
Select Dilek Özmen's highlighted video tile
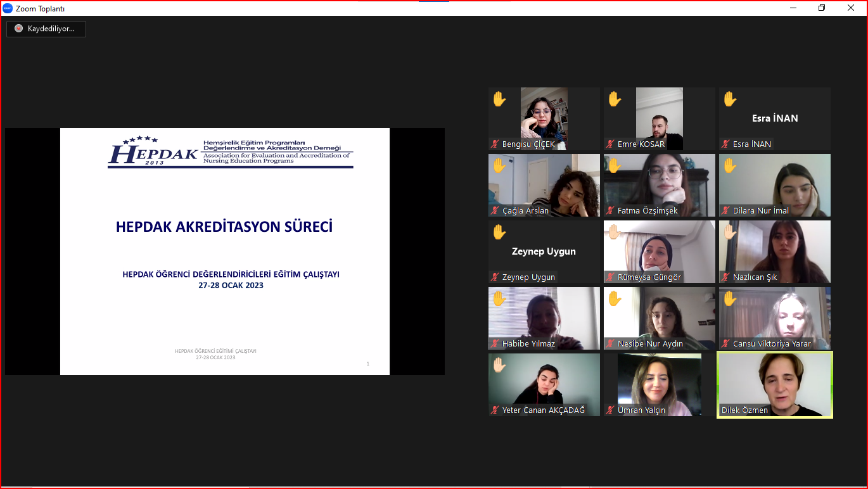pyautogui.click(x=775, y=383)
